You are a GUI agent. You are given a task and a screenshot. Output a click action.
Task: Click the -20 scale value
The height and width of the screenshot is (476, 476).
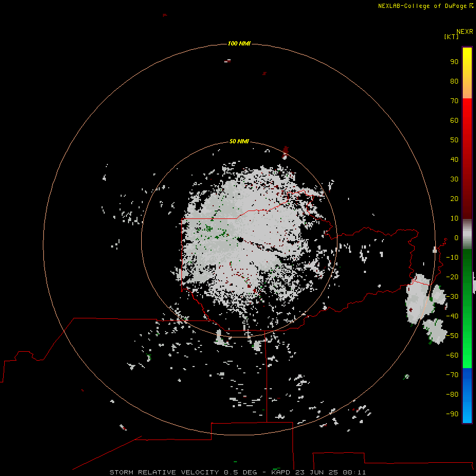coord(452,277)
